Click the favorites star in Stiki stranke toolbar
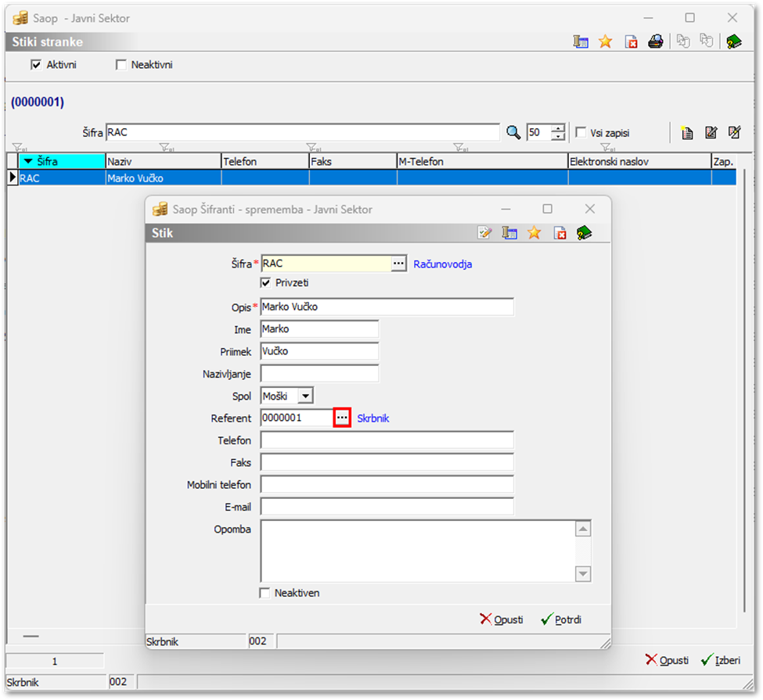 coord(606,41)
